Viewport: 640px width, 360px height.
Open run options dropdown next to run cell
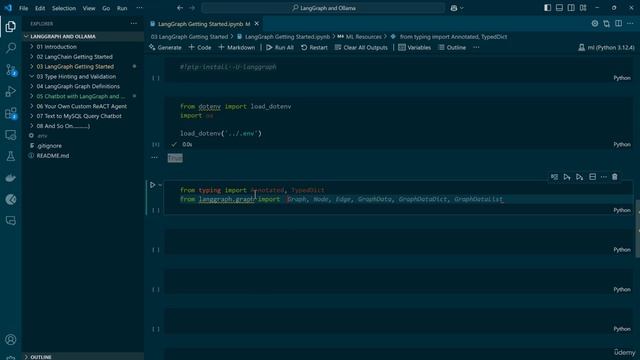click(x=160, y=185)
